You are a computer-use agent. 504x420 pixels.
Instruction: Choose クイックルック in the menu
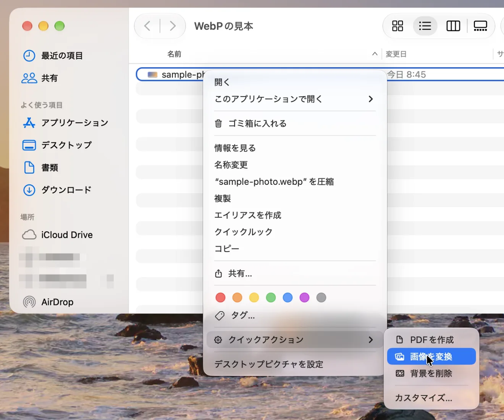pyautogui.click(x=295, y=232)
